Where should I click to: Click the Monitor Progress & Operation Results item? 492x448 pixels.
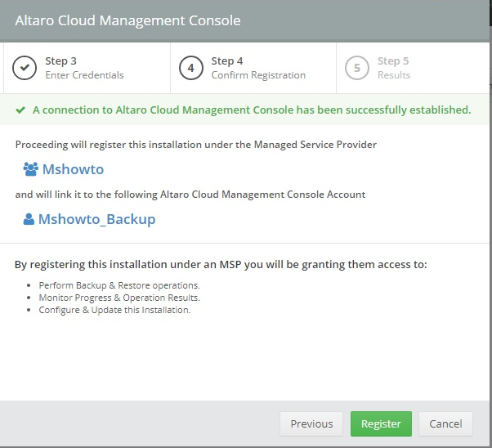[x=119, y=298]
